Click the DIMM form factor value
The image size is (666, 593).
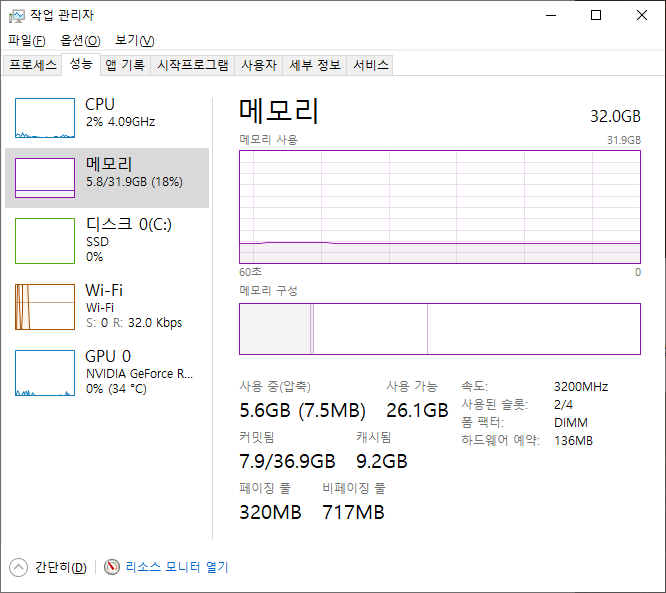click(x=571, y=423)
